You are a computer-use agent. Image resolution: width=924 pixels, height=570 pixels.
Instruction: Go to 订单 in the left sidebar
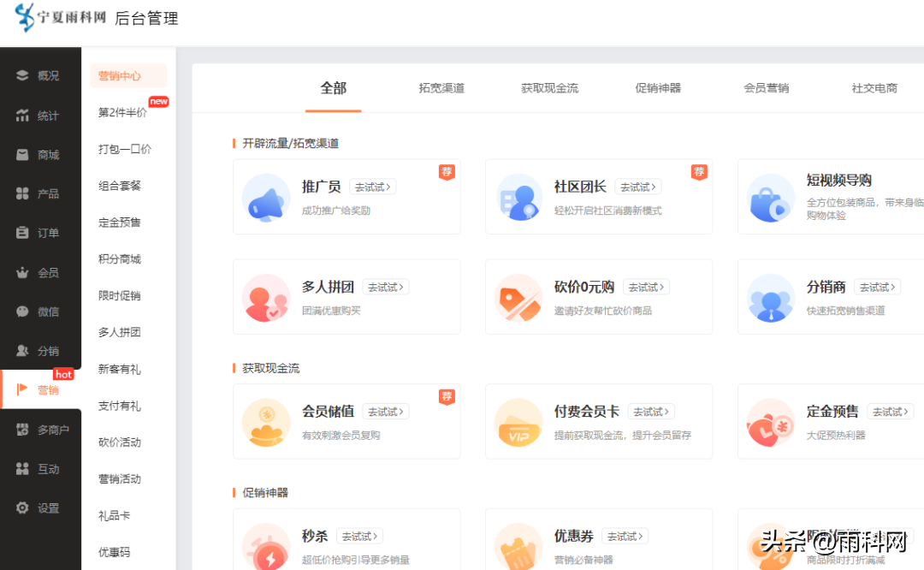[39, 233]
